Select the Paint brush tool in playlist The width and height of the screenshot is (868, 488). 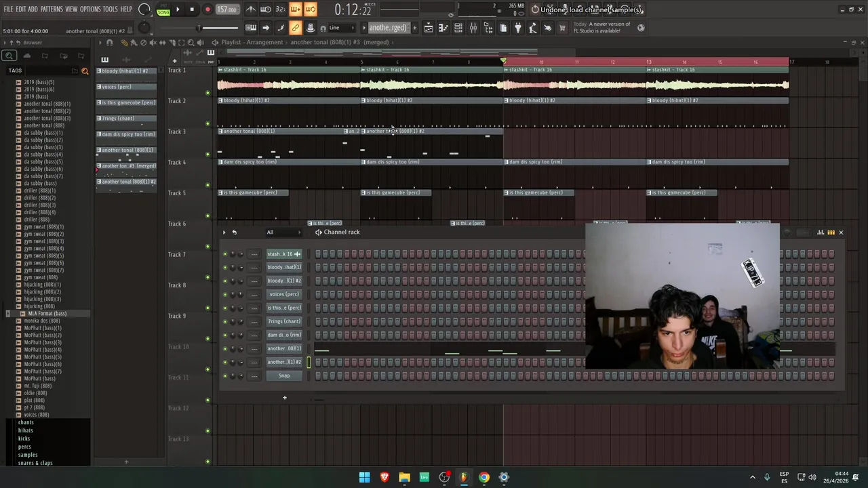(x=134, y=43)
